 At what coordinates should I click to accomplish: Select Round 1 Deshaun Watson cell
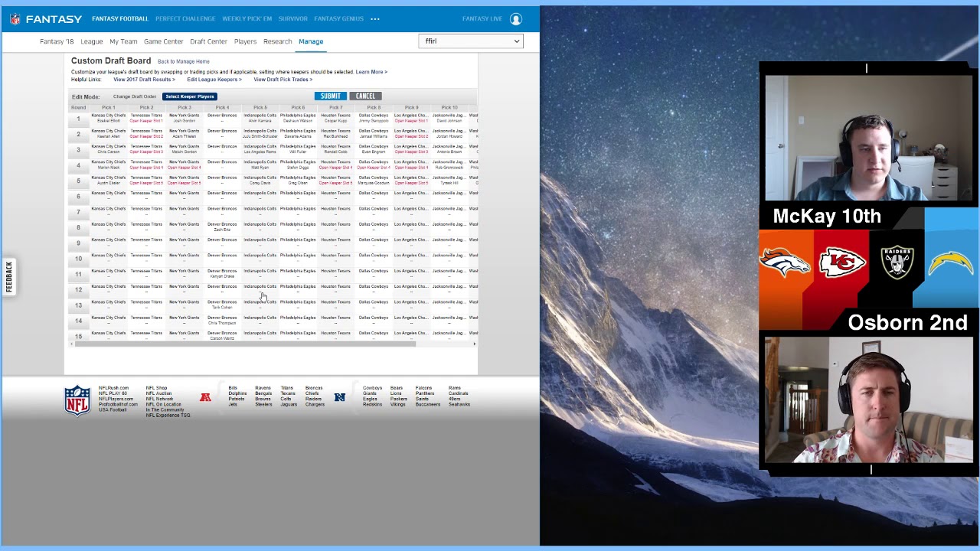298,119
